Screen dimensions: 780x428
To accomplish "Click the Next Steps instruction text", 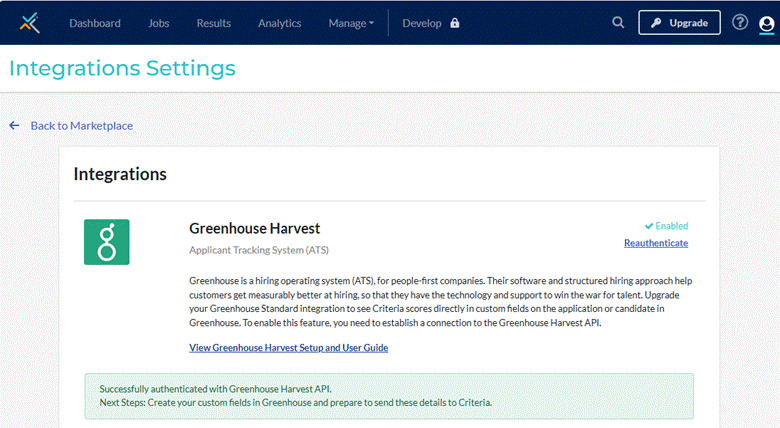I will point(295,402).
